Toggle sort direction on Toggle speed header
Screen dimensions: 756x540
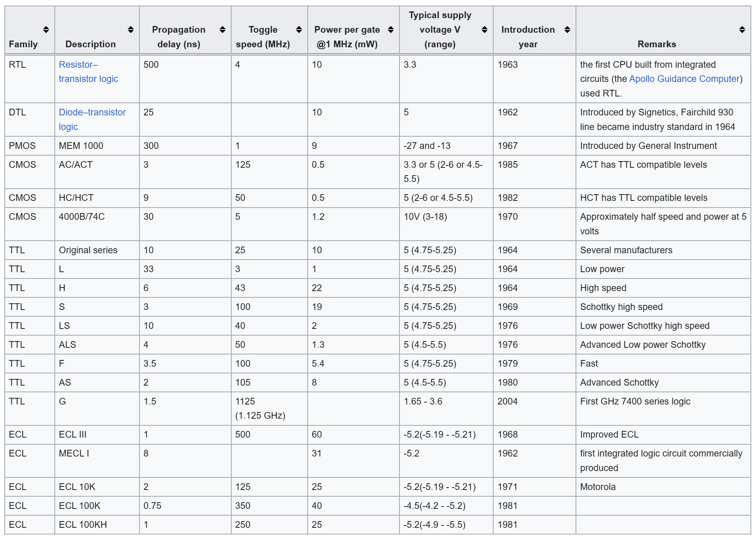(298, 29)
